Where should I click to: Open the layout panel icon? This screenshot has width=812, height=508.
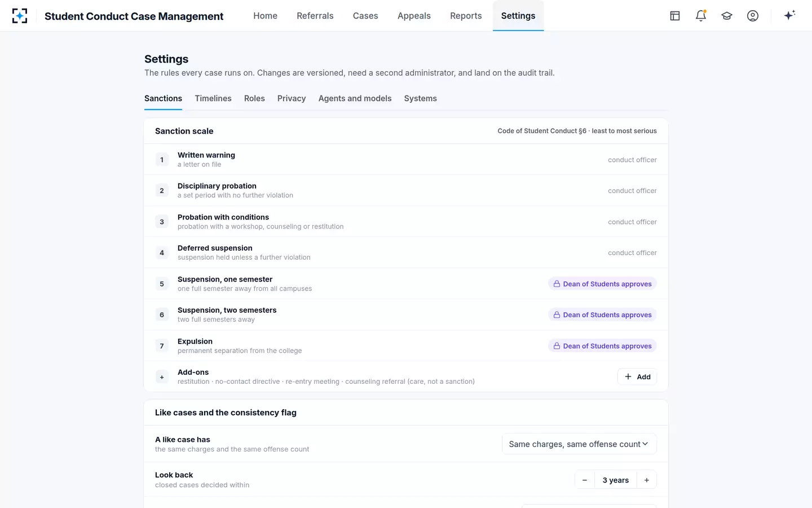tap(675, 16)
